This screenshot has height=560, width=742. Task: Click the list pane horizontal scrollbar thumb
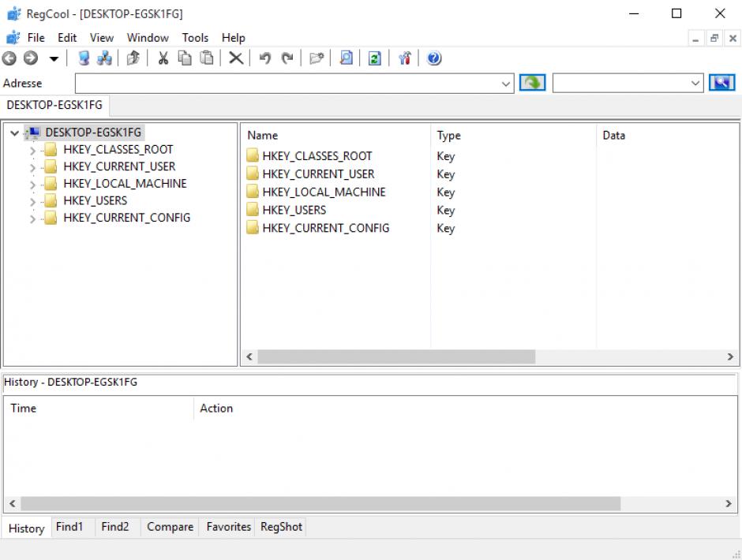(x=396, y=357)
